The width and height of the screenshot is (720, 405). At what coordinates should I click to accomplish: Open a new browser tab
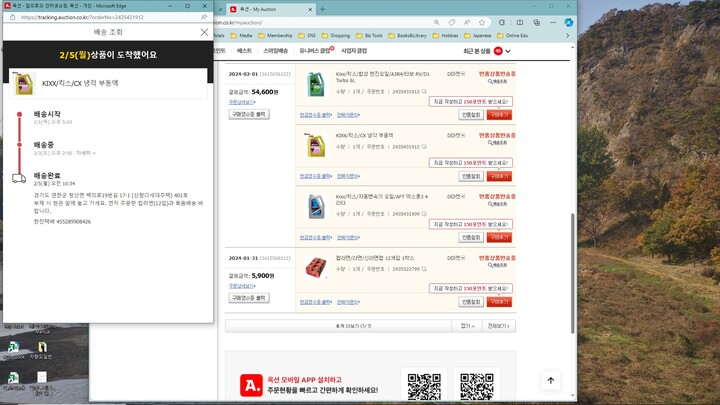pyautogui.click(x=322, y=9)
